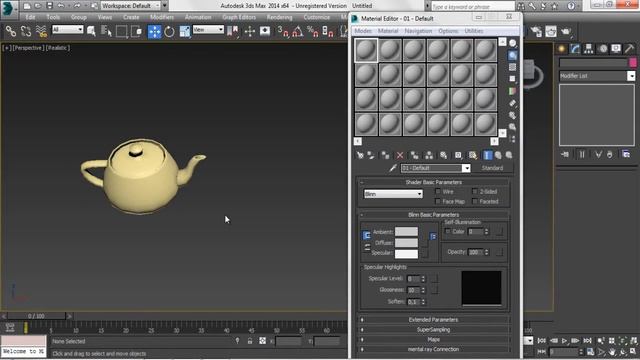Choose Rectangular Selection Region tool

(x=121, y=31)
